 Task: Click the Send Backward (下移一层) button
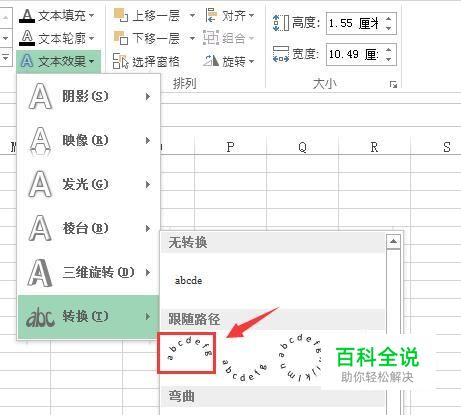(x=147, y=38)
